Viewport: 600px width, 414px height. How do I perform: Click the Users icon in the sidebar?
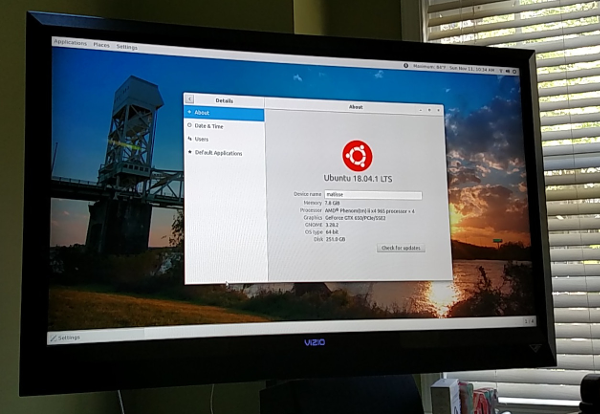coord(190,139)
